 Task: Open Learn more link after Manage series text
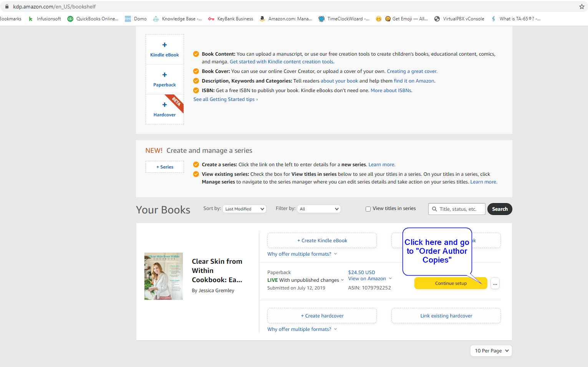[484, 182]
